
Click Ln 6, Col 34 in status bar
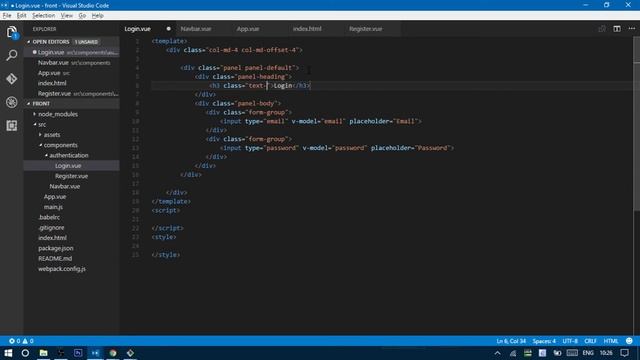click(511, 341)
